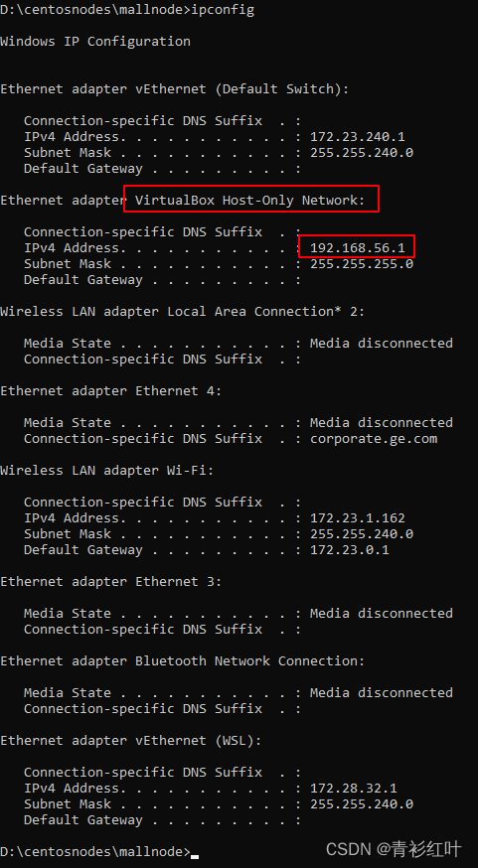Select the Wi-Fi IPv4 address 172.23.1.162

[357, 518]
